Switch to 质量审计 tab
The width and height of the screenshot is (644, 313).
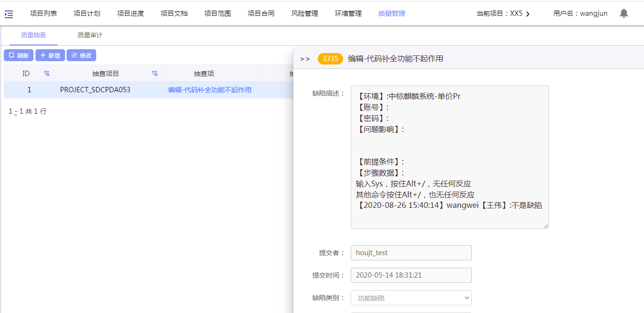(x=90, y=35)
